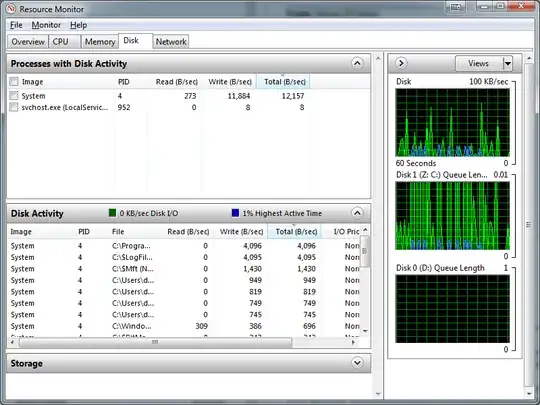The image size is (540, 405).
Task: Open the File menu
Action: 16,25
